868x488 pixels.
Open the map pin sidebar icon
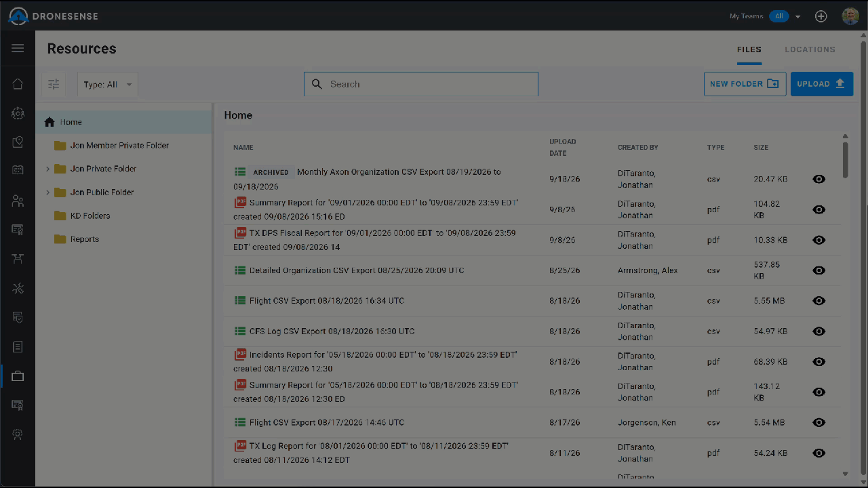(x=18, y=142)
